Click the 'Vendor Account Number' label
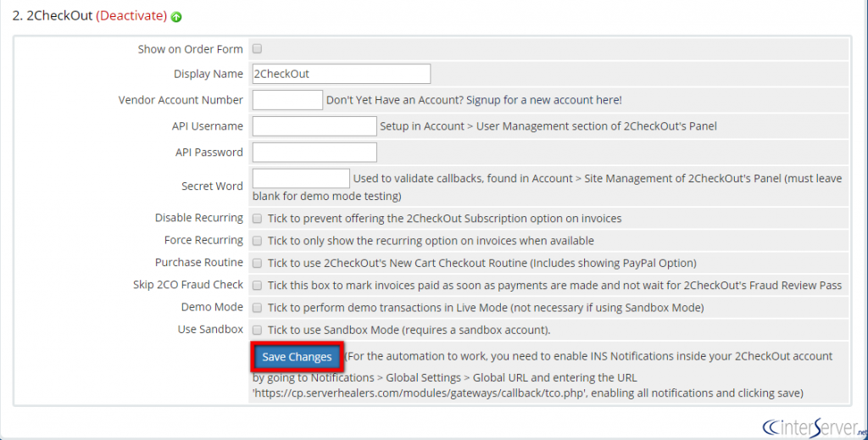Image resolution: width=868 pixels, height=440 pixels. pos(181,100)
